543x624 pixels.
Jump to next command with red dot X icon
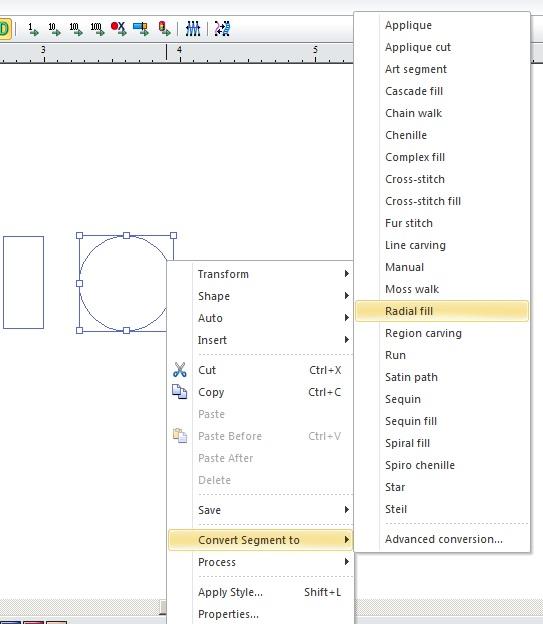tap(119, 29)
